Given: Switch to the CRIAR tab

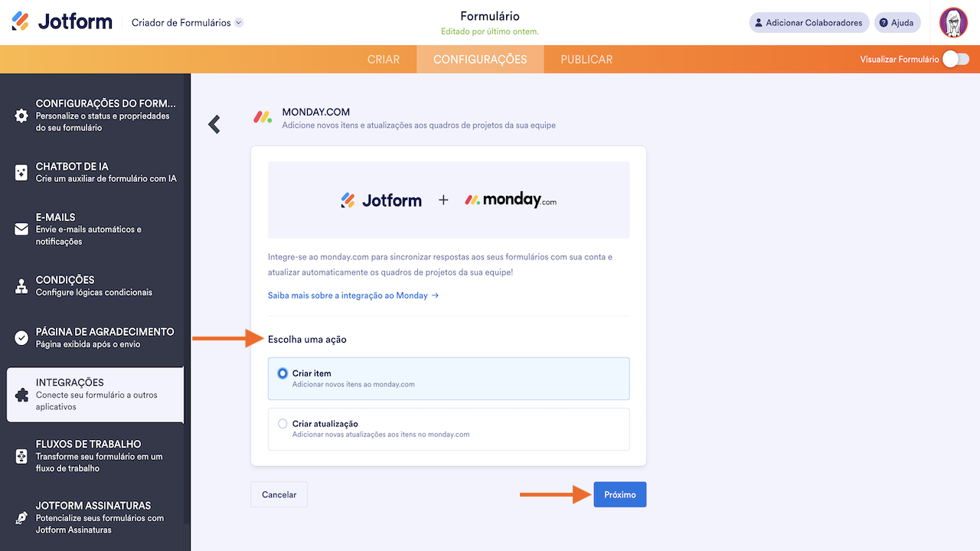Looking at the screenshot, I should tap(383, 60).
